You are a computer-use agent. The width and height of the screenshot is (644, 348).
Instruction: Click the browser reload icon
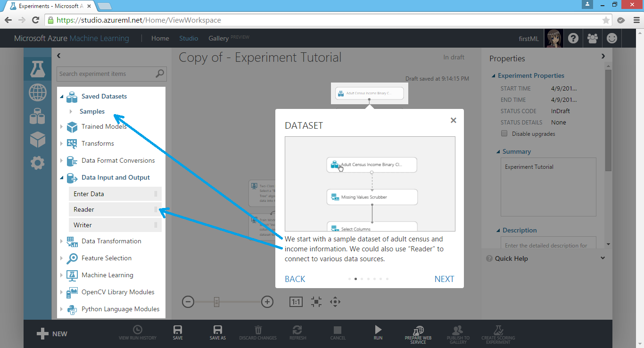pos(35,20)
